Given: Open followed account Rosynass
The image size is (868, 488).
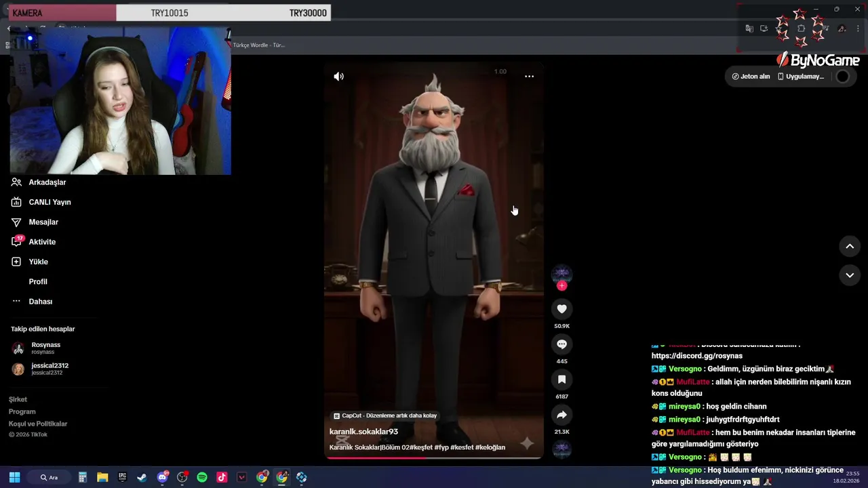Looking at the screenshot, I should (37, 348).
